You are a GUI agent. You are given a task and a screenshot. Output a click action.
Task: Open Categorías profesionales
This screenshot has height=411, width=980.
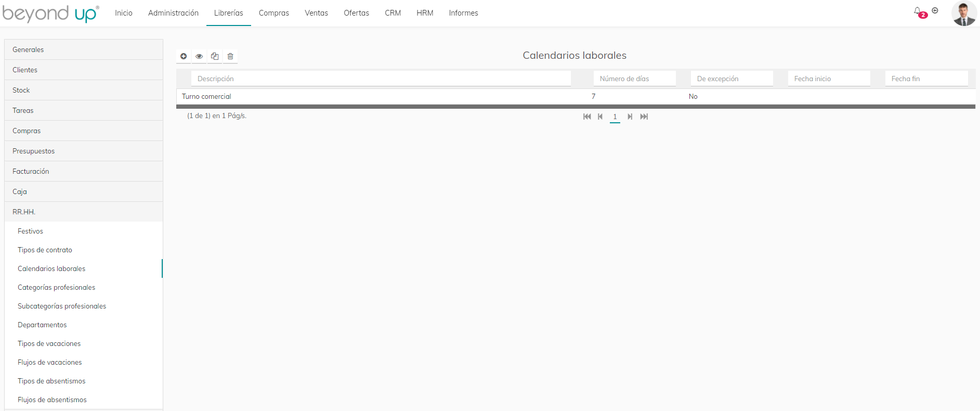click(x=84, y=287)
